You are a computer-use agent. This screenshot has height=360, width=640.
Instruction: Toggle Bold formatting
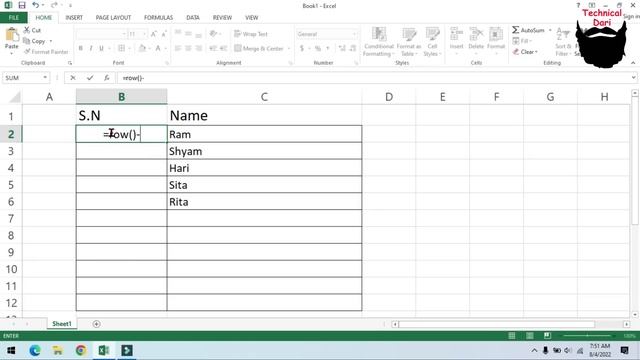(x=80, y=48)
